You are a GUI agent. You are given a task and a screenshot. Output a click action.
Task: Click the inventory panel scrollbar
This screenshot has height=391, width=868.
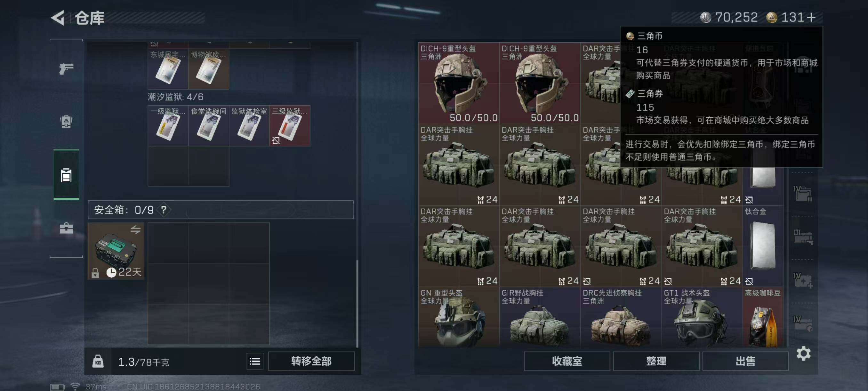click(357, 303)
